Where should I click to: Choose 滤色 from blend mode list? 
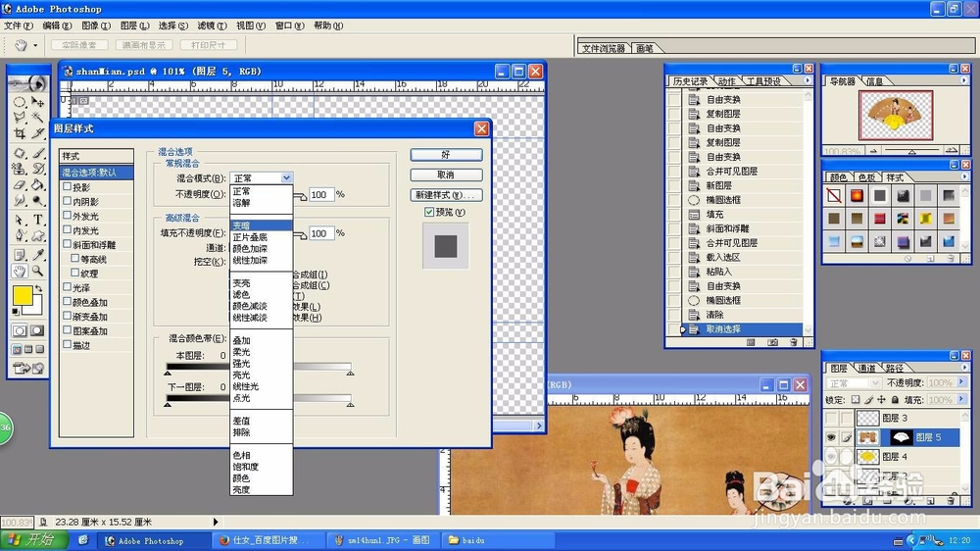click(241, 294)
